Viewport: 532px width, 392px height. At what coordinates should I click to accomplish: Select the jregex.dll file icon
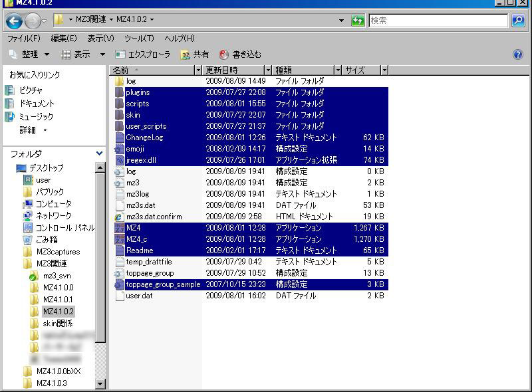click(119, 160)
